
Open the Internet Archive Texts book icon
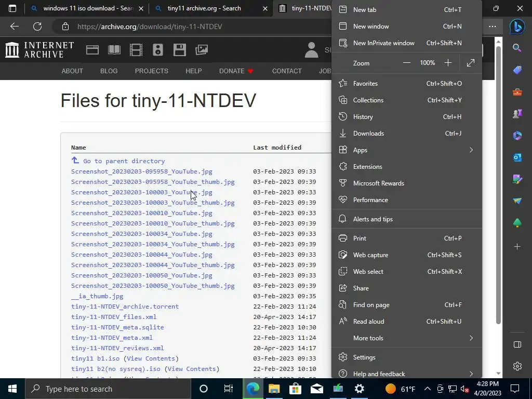click(x=114, y=50)
